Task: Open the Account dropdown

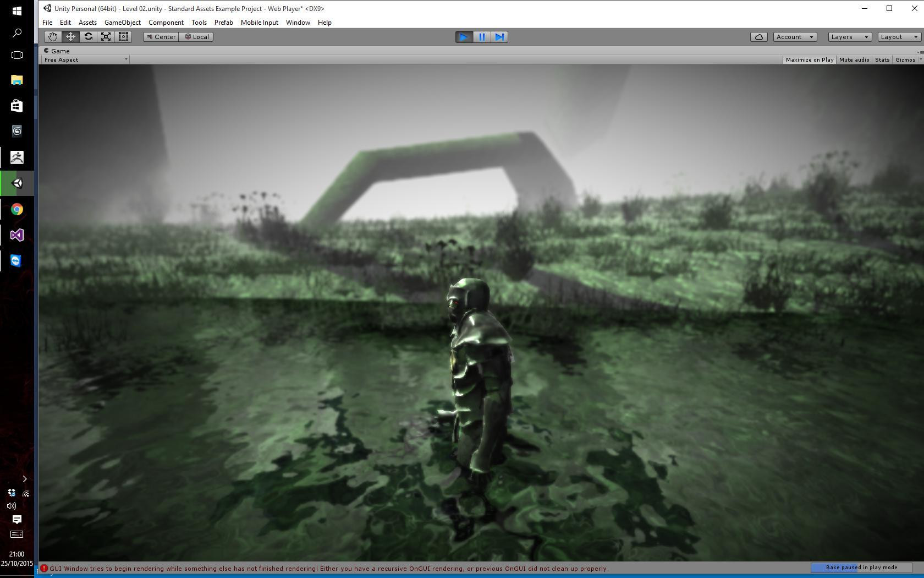Action: [795, 37]
